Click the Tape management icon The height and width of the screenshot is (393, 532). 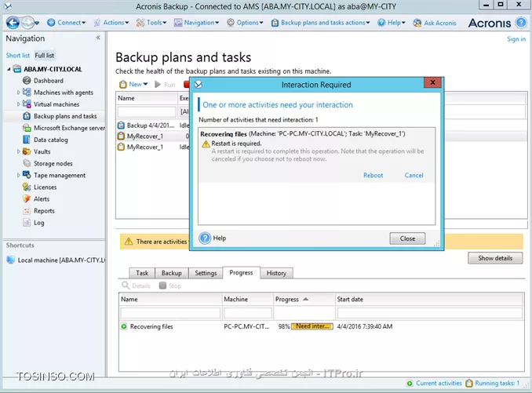tap(27, 175)
